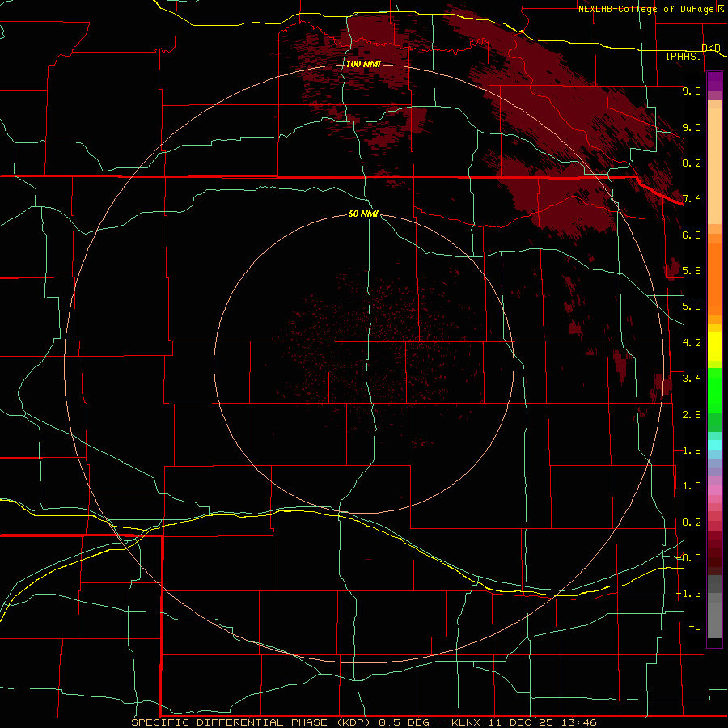
Task: Pick the gray bottom color scale segment
Action: pyautogui.click(x=714, y=620)
